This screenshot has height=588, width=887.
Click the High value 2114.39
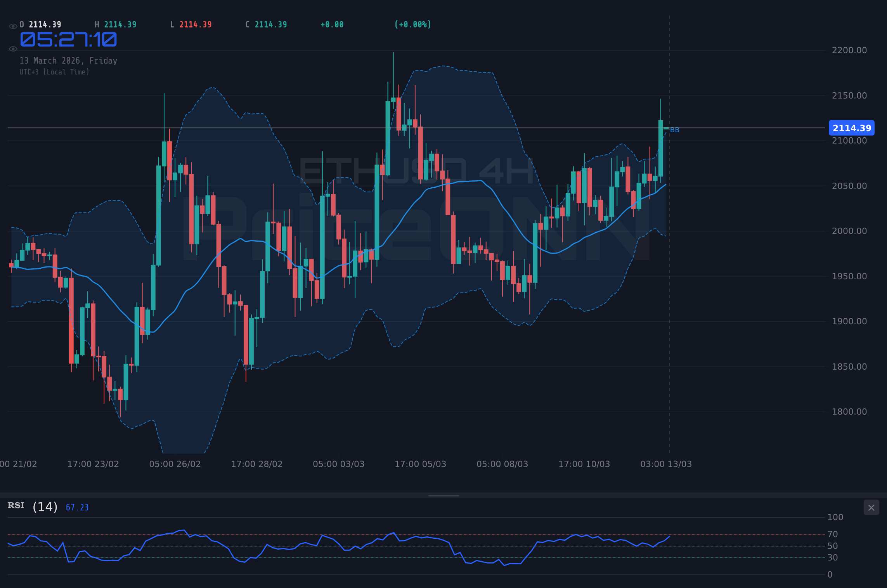pyautogui.click(x=120, y=24)
